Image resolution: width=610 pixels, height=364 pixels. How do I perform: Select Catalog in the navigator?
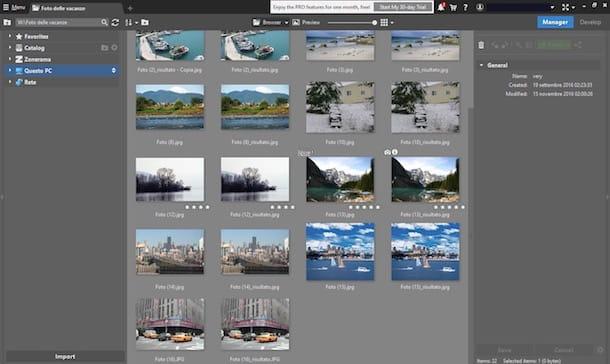[x=34, y=48]
